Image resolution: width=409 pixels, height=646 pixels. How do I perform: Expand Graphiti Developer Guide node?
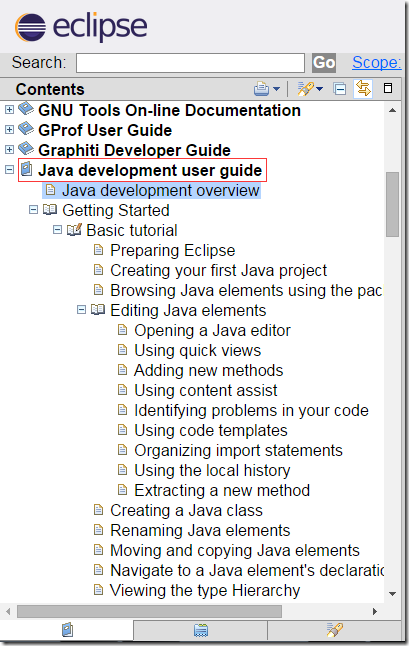point(9,150)
